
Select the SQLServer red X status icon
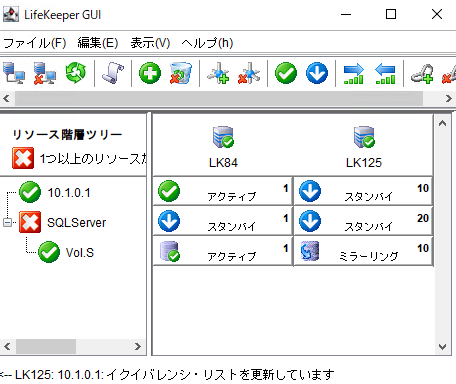tap(30, 222)
